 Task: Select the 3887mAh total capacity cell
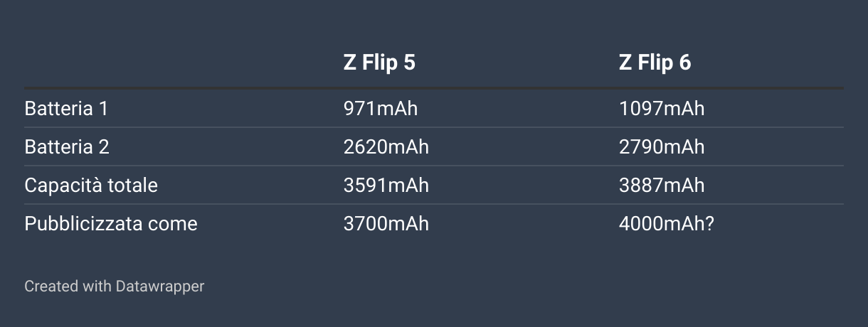662,186
